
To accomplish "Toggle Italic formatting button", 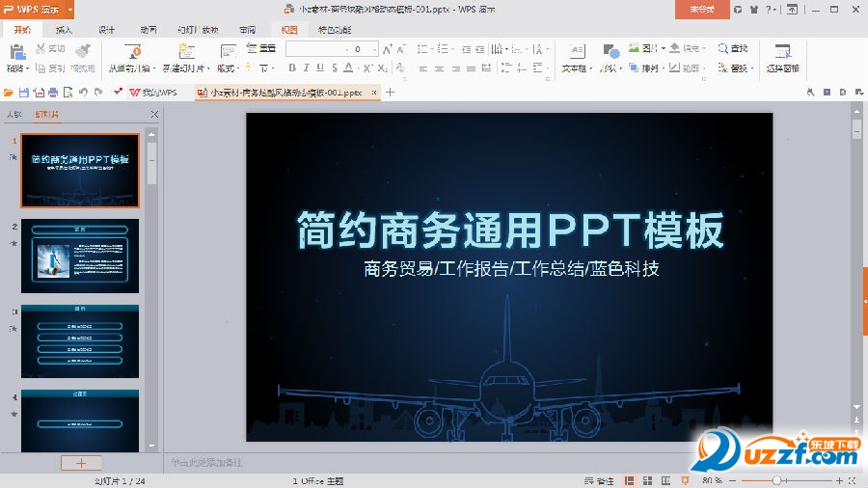I will 307,68.
